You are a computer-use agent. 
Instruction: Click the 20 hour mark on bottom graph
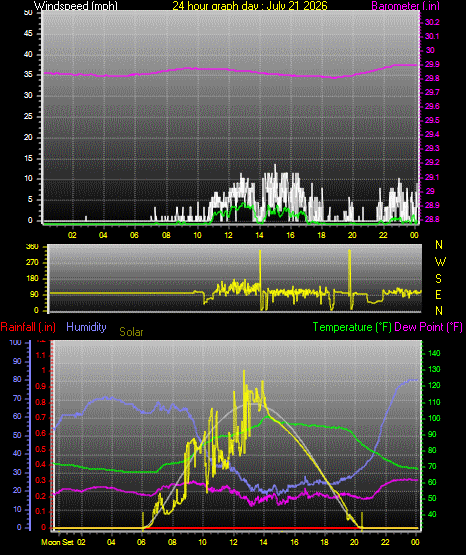(354, 542)
